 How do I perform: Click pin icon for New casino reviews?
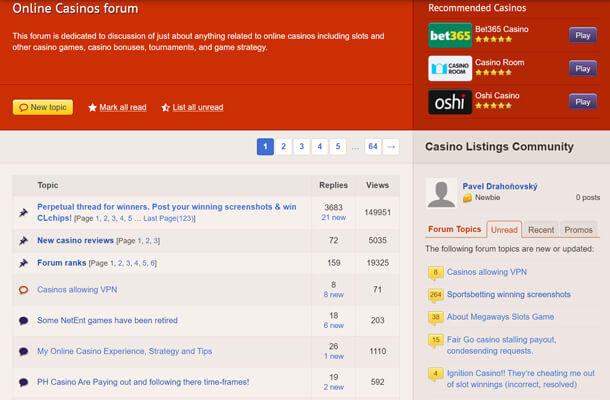(23, 241)
